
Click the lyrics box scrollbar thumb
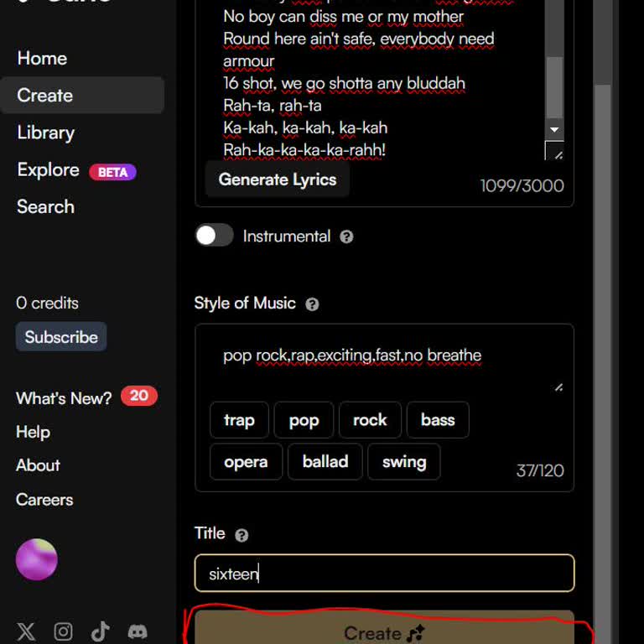[554, 87]
